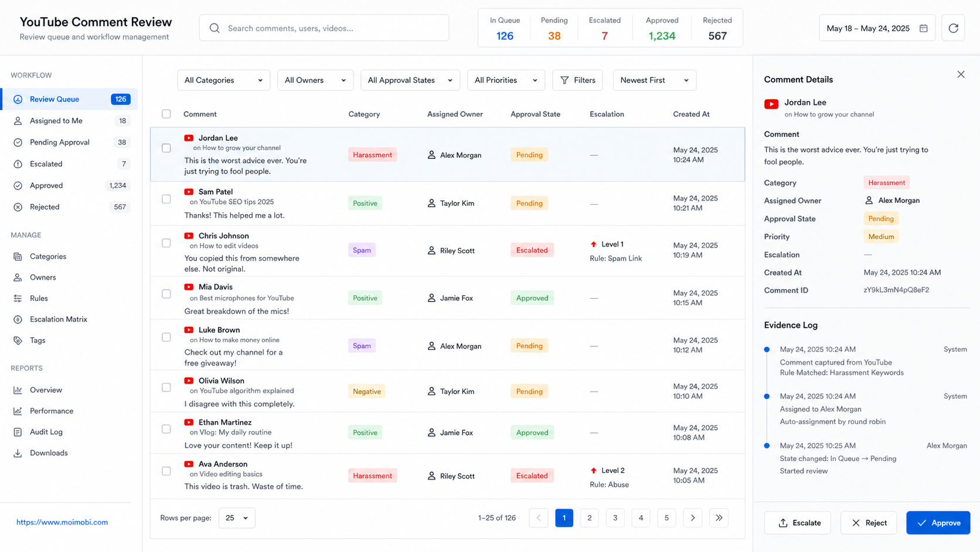Click the Overview chart icon
Viewport: 980px width, 552px height.
click(18, 390)
